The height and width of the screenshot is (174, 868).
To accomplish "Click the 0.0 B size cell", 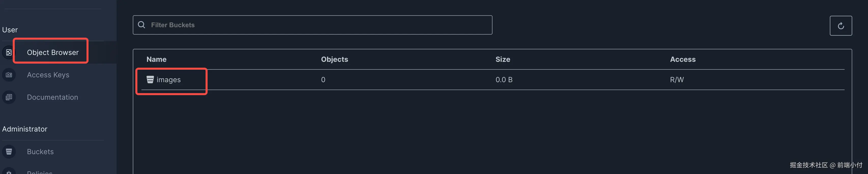I will (503, 80).
